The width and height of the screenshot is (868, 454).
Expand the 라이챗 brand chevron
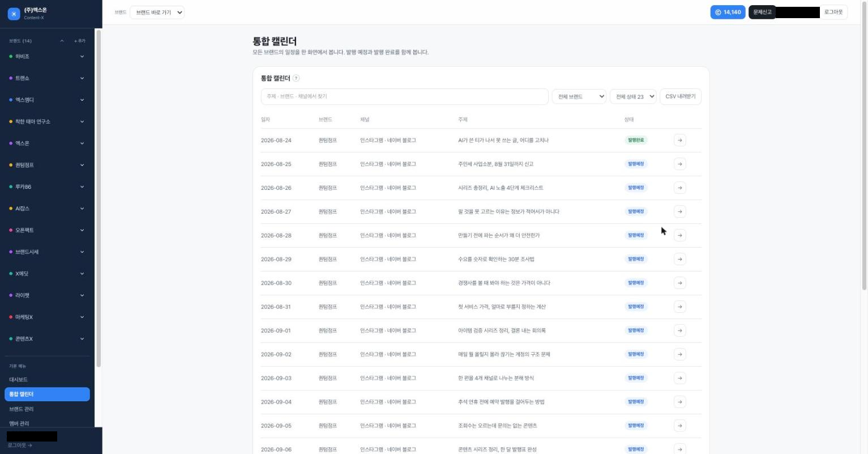click(82, 295)
